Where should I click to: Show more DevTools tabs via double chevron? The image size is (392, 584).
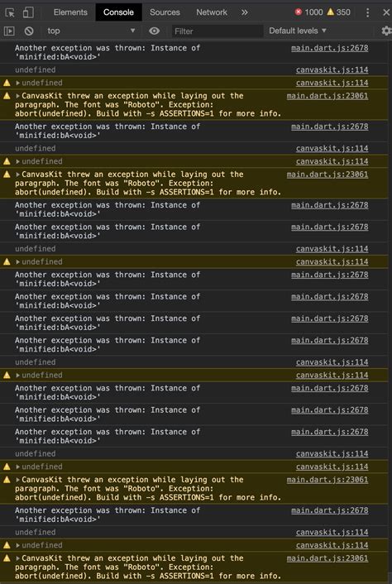click(244, 12)
